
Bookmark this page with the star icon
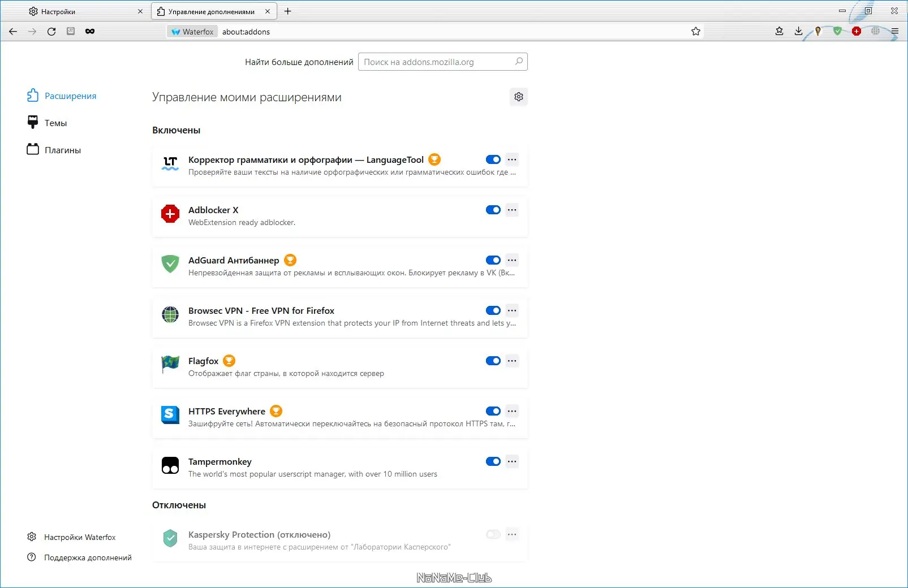coord(696,32)
